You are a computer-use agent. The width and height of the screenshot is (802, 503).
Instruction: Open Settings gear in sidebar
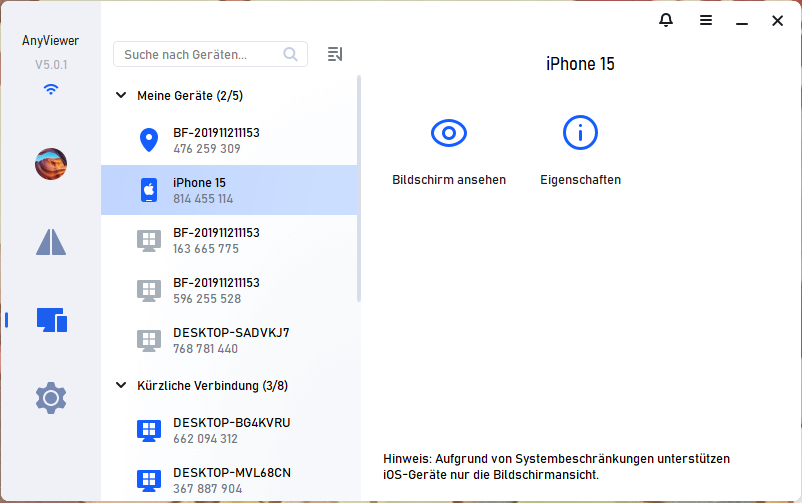51,398
